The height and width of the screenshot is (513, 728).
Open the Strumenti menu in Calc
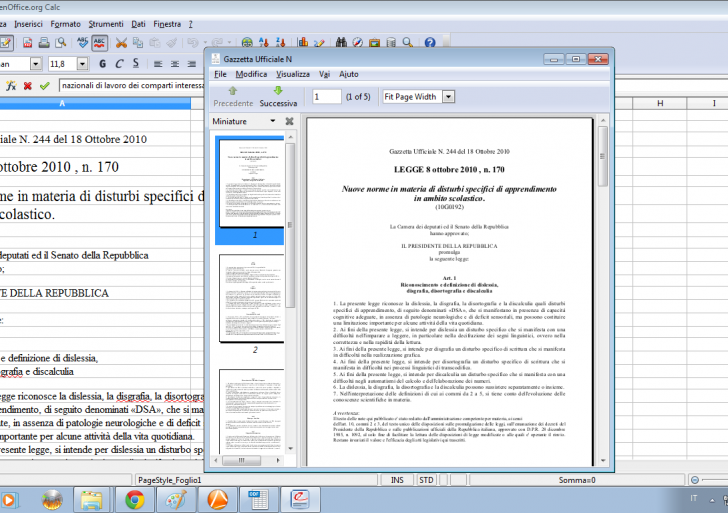point(105,22)
